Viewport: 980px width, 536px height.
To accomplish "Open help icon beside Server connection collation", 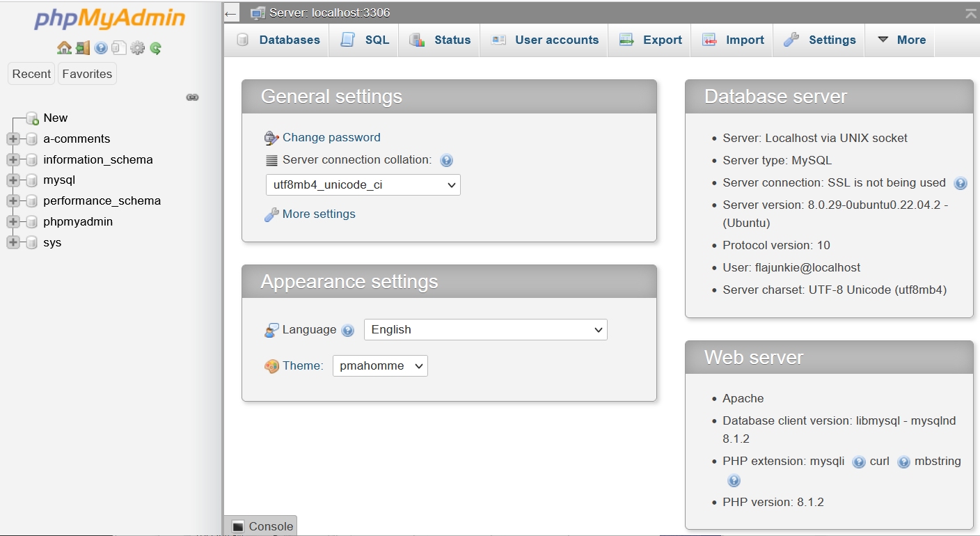I will pyautogui.click(x=447, y=160).
